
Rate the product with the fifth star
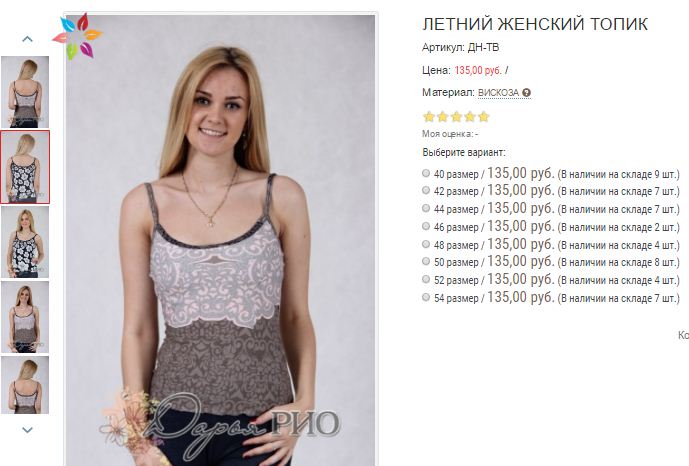(x=483, y=116)
